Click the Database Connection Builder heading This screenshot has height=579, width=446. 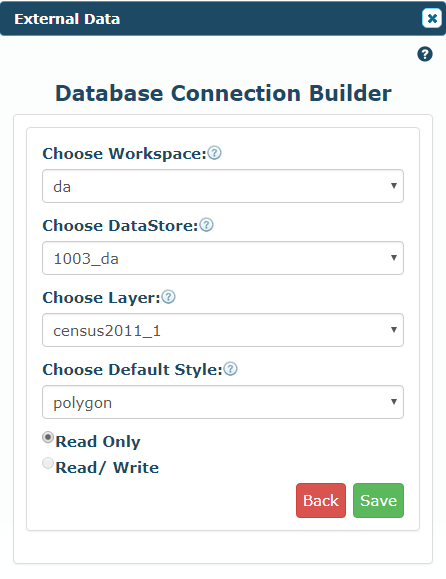point(223,93)
